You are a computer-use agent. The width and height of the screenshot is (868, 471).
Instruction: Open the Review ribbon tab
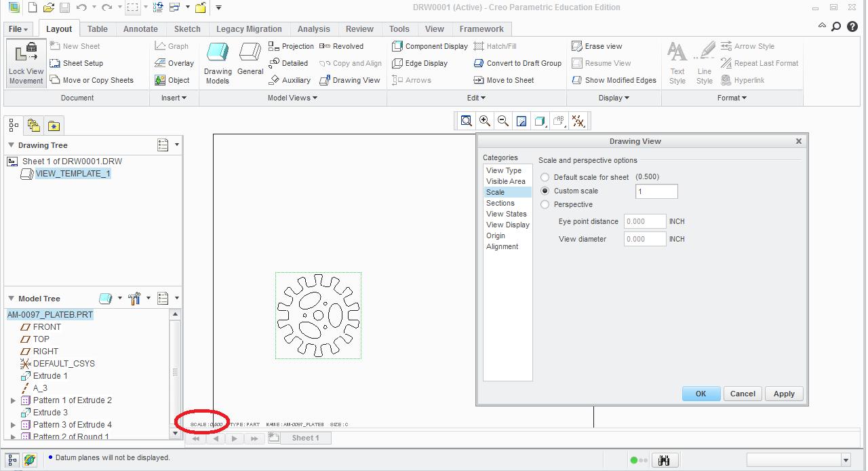coord(359,29)
